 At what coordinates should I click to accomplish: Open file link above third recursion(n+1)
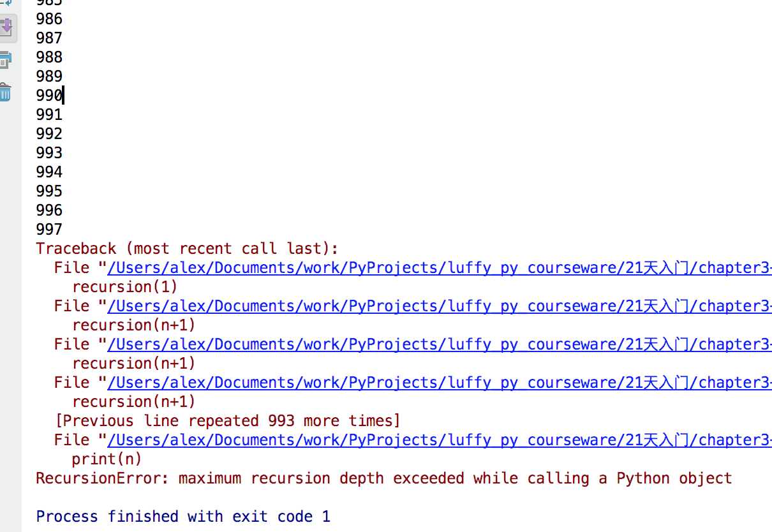[439, 383]
